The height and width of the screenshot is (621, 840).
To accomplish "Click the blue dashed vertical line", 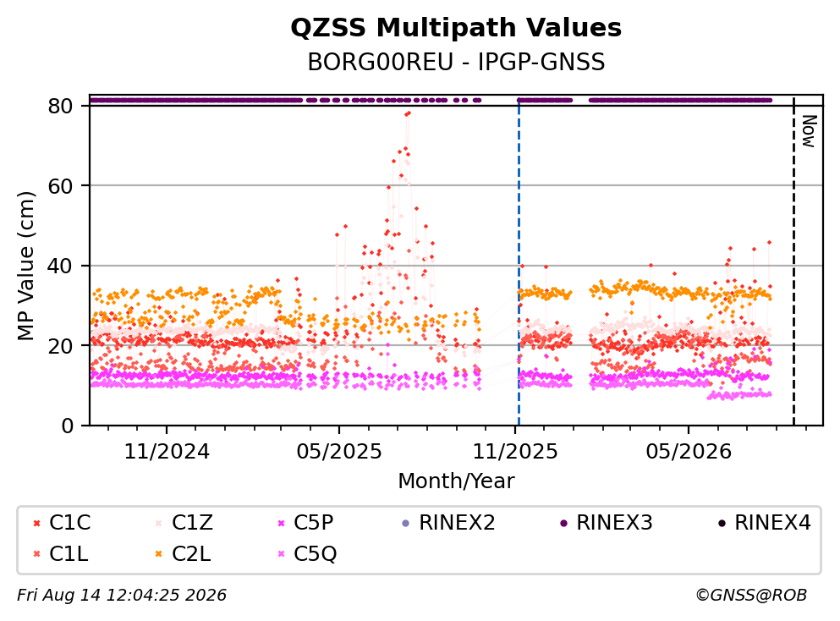I will click(x=519, y=262).
